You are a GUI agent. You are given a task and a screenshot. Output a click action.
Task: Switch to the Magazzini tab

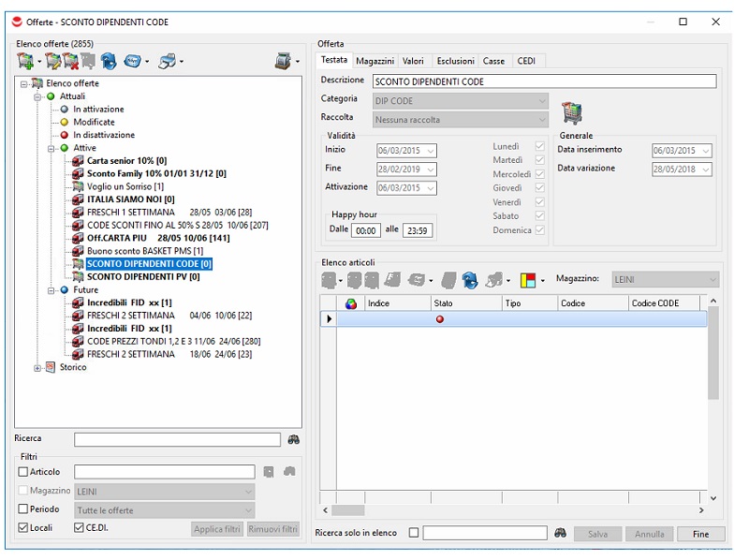[x=374, y=61]
